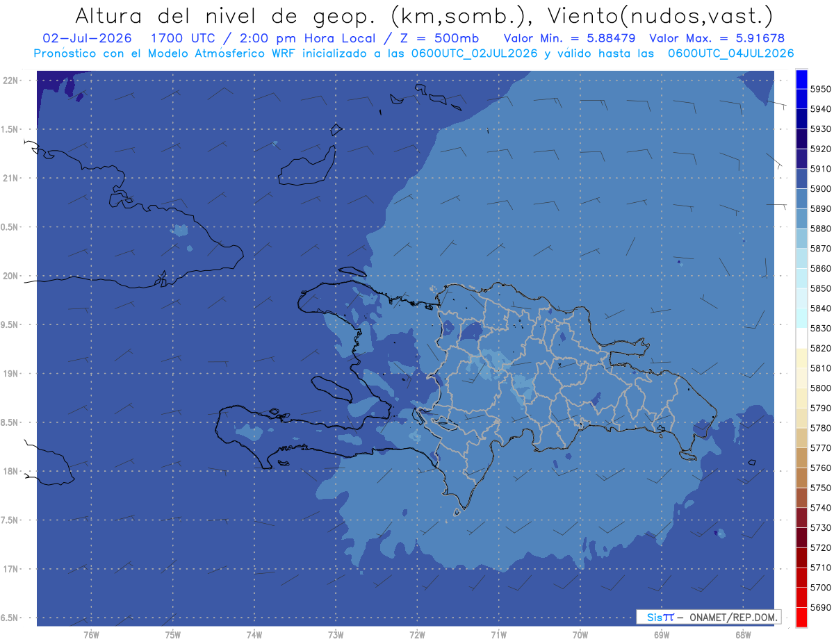The width and height of the screenshot is (834, 644).
Task: Click the '20N' latitude label
Action: click(11, 276)
